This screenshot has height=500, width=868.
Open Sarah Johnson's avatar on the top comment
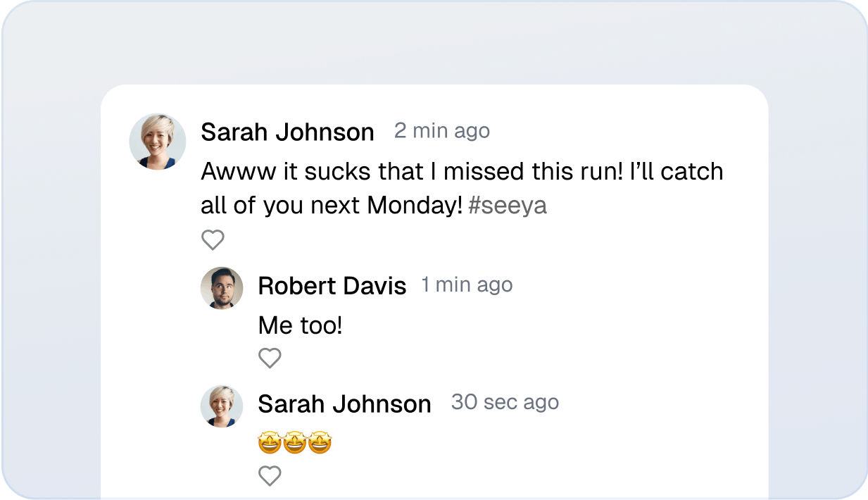tap(158, 142)
